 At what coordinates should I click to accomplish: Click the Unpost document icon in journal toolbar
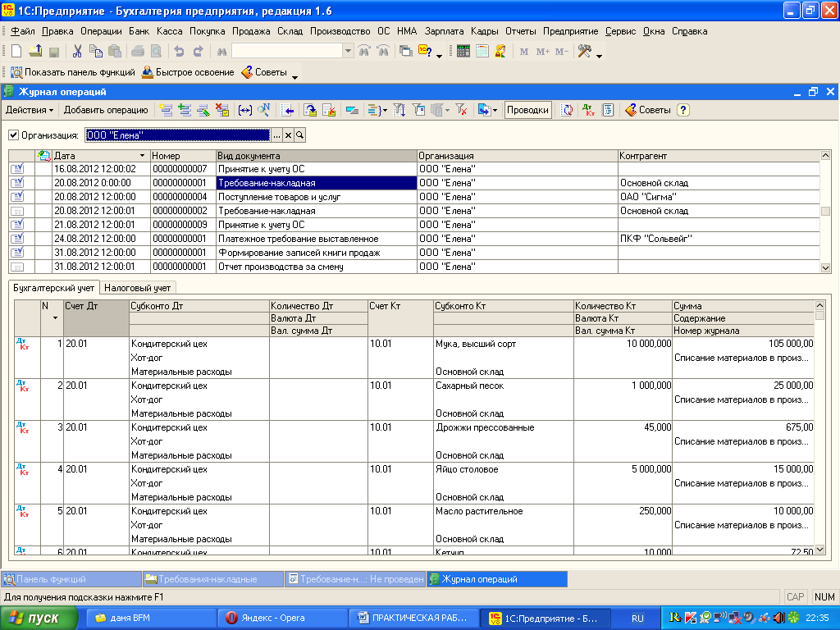329,111
